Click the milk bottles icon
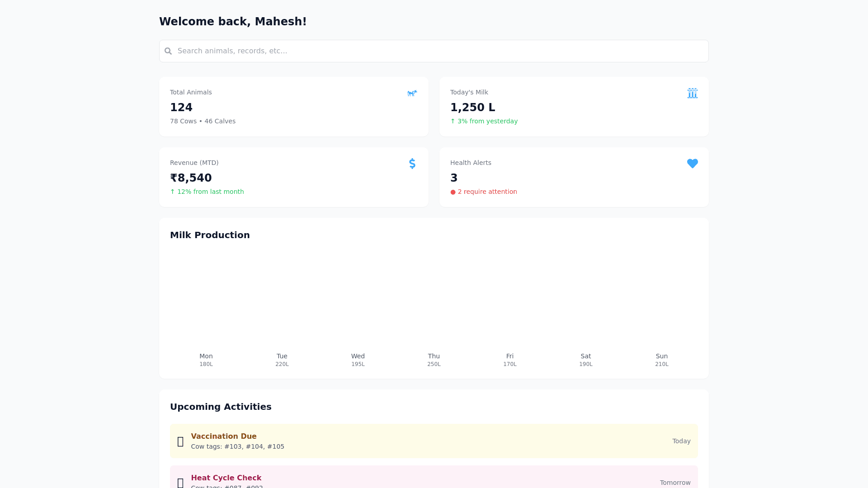The height and width of the screenshot is (488, 868). [x=692, y=93]
